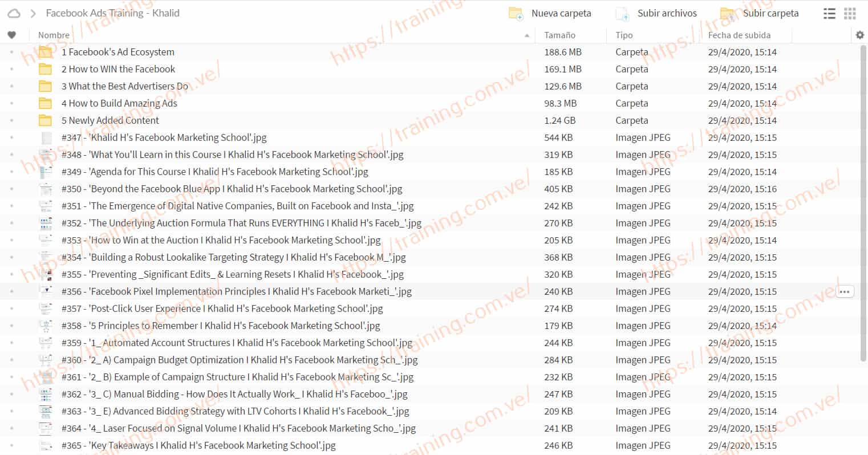The image size is (868, 455).
Task: Click thumbnail of file #348
Action: (x=46, y=155)
